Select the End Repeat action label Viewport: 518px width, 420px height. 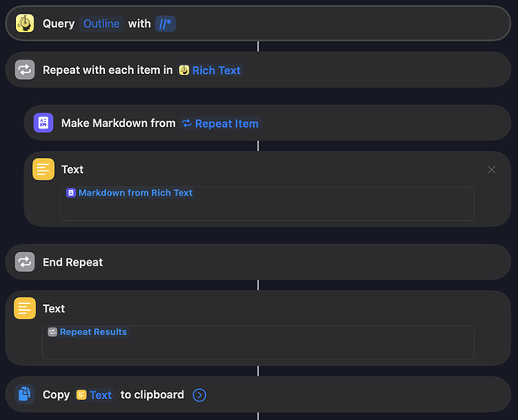(x=72, y=262)
